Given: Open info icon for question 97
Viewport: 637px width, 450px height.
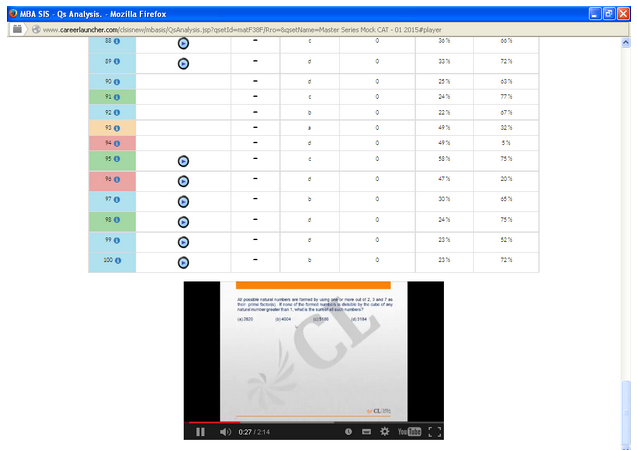Looking at the screenshot, I should tap(117, 199).
